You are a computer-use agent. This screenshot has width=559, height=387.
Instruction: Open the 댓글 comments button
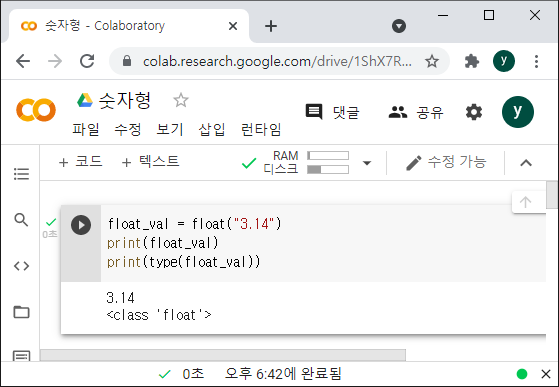coord(333,112)
